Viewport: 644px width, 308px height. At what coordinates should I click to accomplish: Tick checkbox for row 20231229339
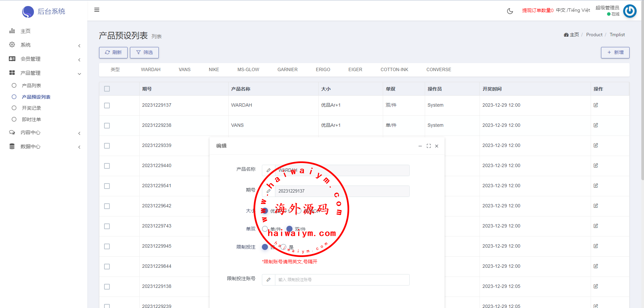107,146
